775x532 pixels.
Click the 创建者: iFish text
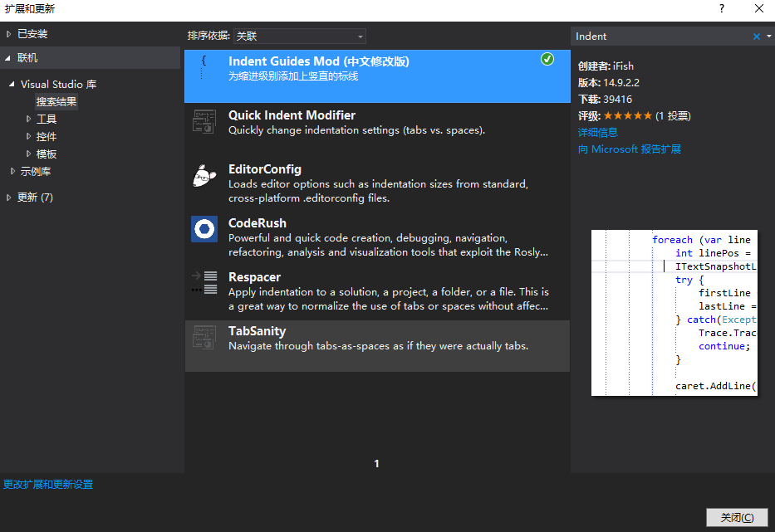606,66
